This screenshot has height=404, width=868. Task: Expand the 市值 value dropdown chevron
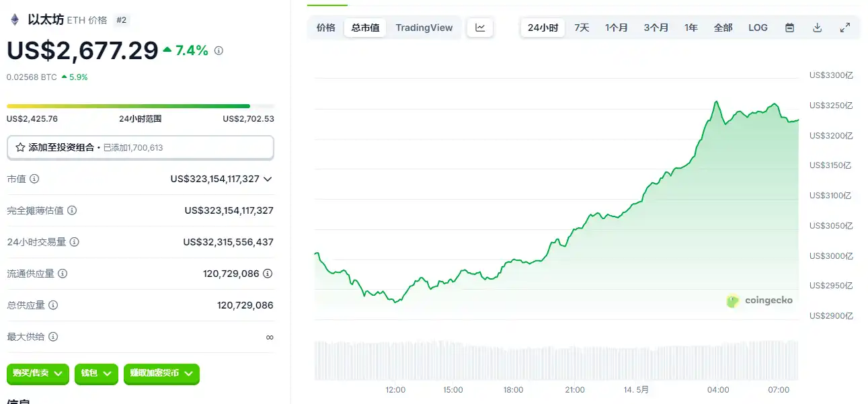[268, 179]
